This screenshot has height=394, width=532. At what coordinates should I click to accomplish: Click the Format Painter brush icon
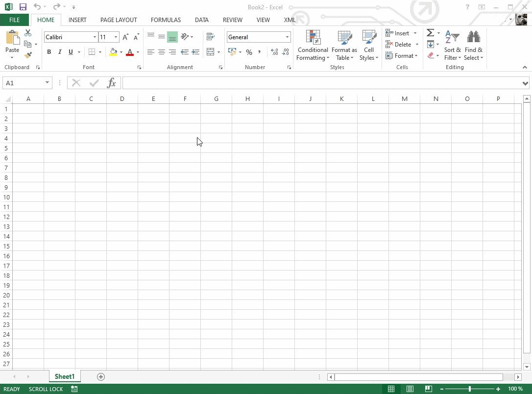coord(28,55)
